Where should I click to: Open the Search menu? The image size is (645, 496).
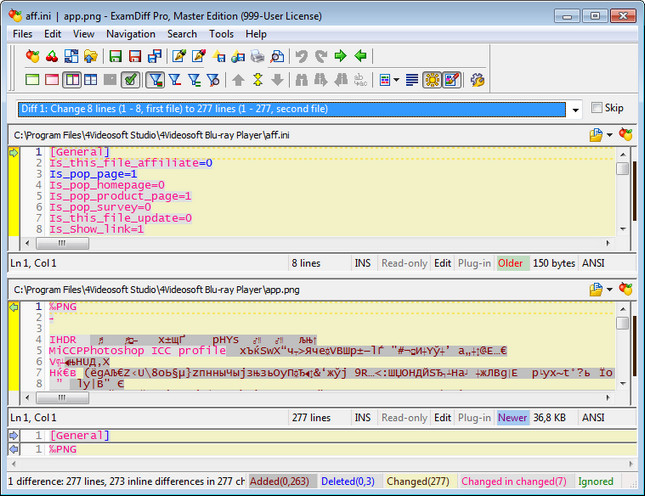182,34
